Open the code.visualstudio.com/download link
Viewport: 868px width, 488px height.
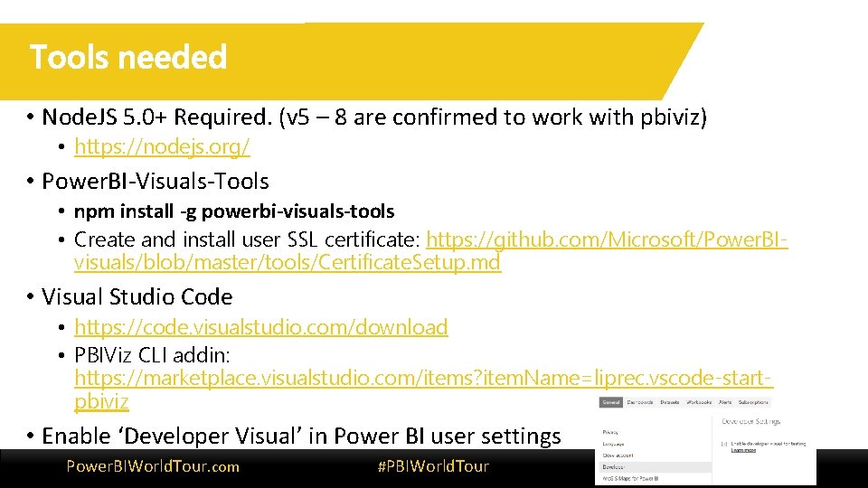point(260,327)
